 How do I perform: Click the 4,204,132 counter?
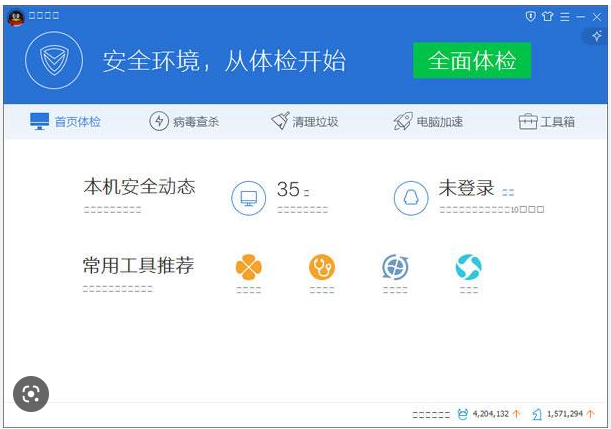coord(491,414)
